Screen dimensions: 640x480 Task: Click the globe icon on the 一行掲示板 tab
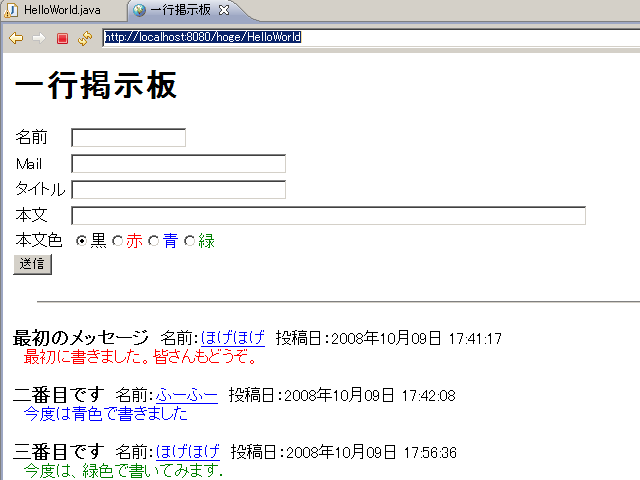coord(139,10)
